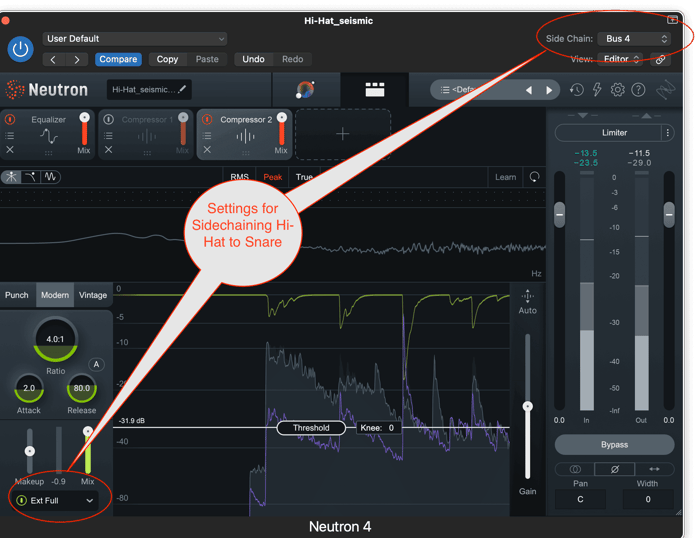The height and width of the screenshot is (538, 700).
Task: Select the single band mode icon
Action: click(11, 177)
